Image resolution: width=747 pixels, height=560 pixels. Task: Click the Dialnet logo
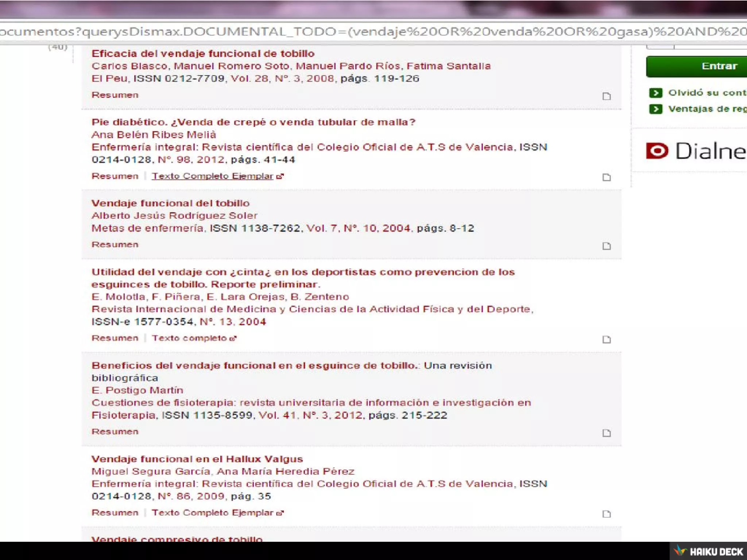coord(696,151)
